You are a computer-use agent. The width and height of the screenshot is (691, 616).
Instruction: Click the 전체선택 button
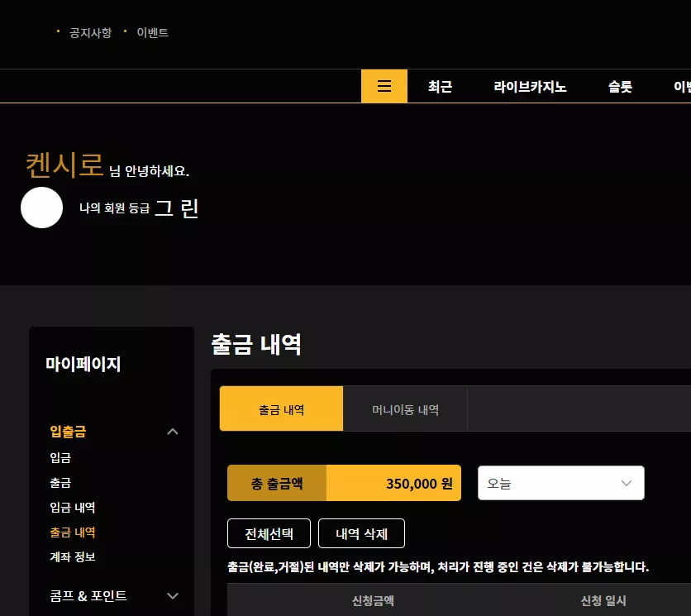point(269,533)
